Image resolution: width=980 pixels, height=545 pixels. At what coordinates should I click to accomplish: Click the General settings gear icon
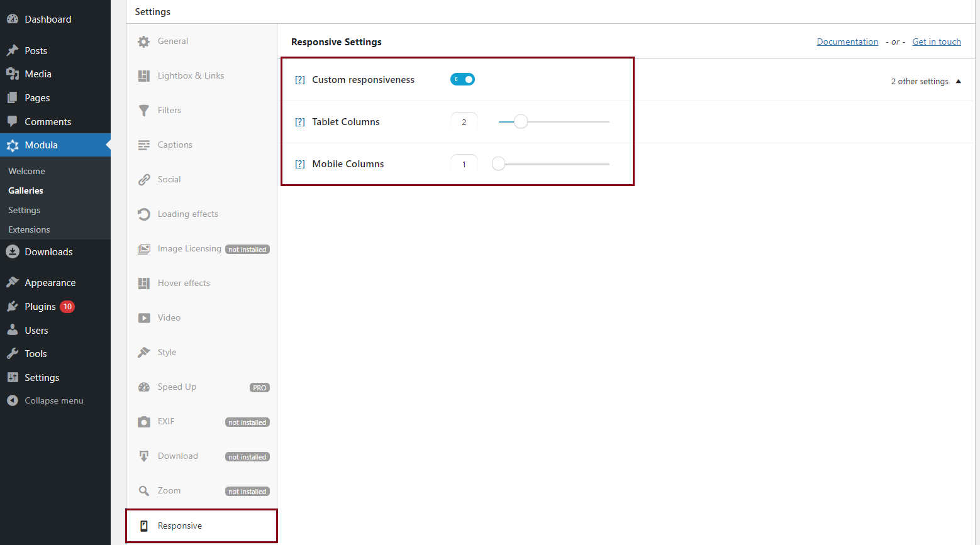(144, 41)
